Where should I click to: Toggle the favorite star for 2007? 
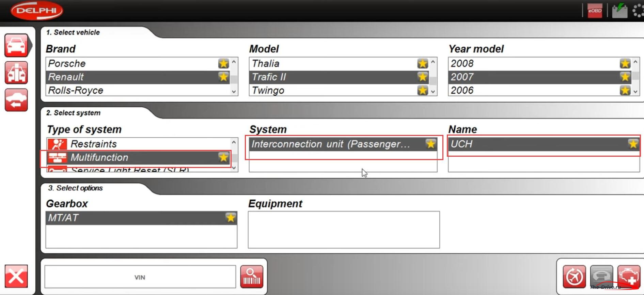pos(625,77)
